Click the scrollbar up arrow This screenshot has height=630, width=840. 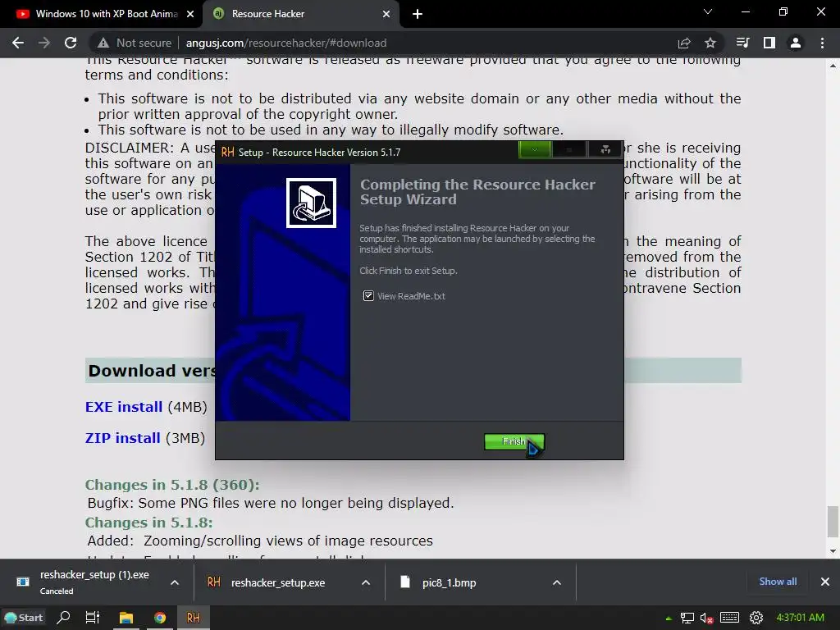click(x=832, y=66)
